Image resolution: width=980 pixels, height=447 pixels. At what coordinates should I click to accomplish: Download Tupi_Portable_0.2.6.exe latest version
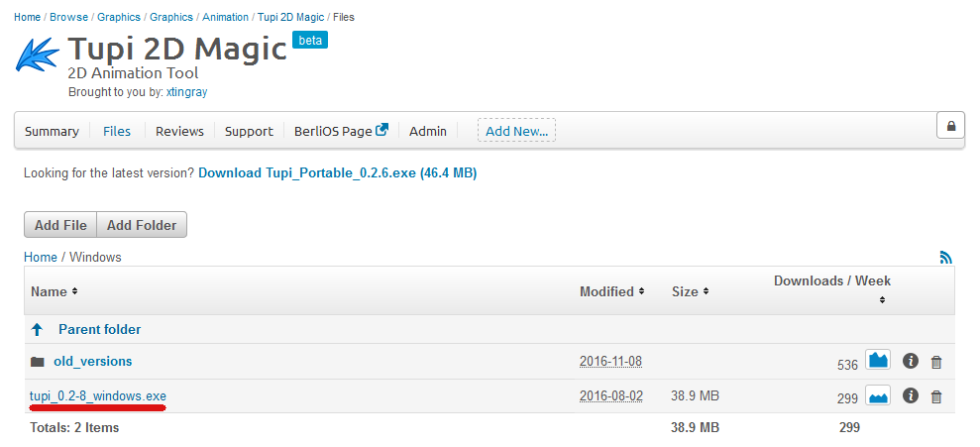pos(337,173)
